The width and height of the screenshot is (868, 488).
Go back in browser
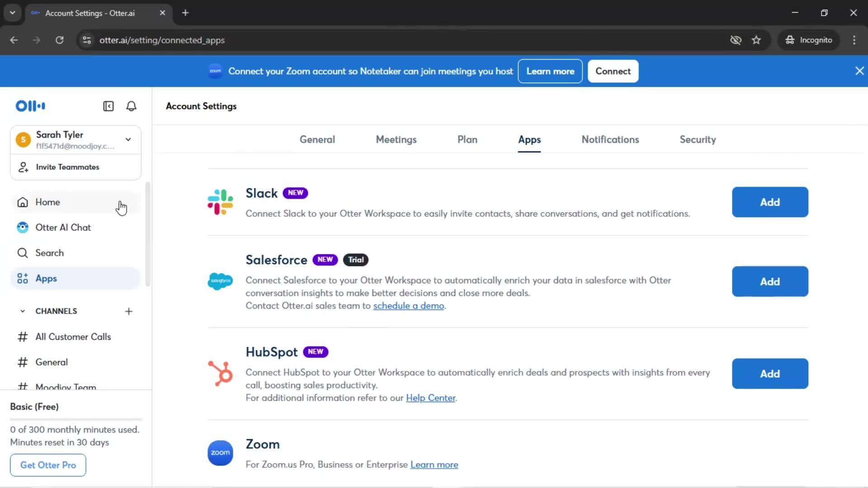pos(14,40)
